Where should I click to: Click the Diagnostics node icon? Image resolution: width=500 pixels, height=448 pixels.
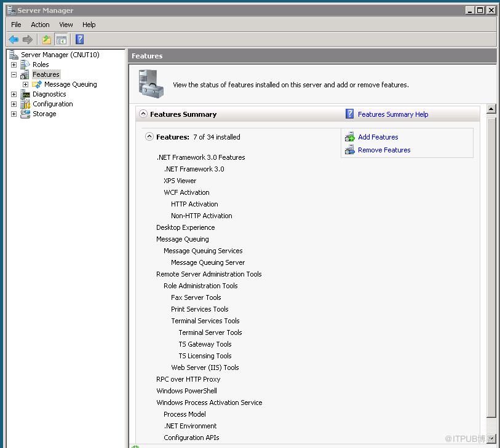point(25,94)
